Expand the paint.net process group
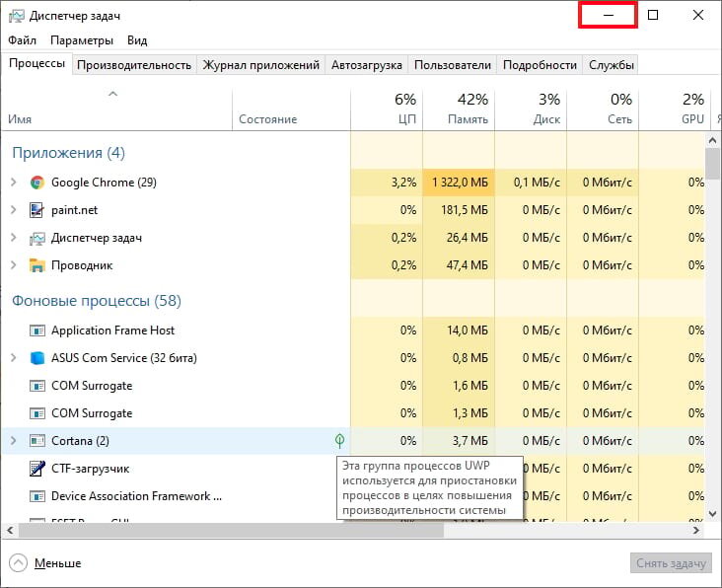722x588 pixels. pos(14,210)
